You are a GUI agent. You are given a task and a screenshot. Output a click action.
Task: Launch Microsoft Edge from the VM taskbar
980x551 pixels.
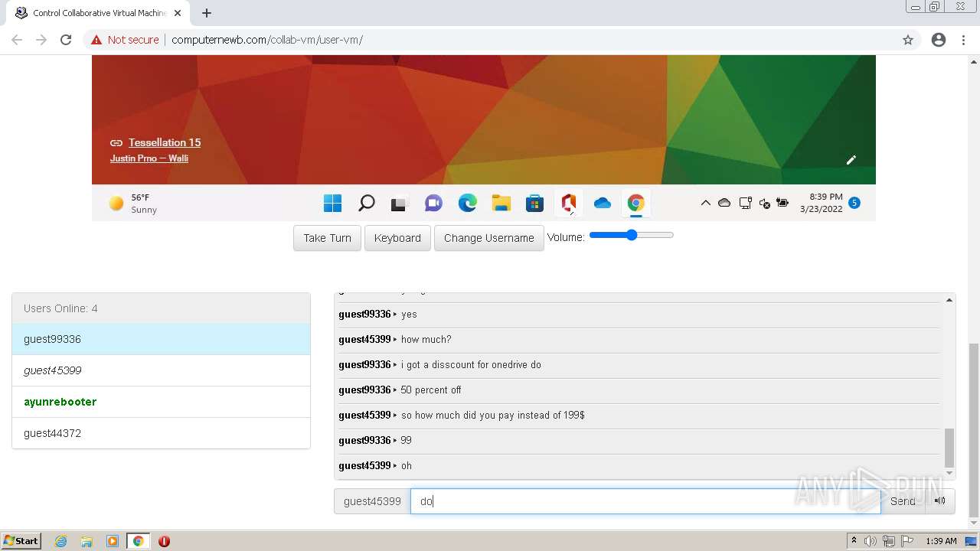point(467,203)
